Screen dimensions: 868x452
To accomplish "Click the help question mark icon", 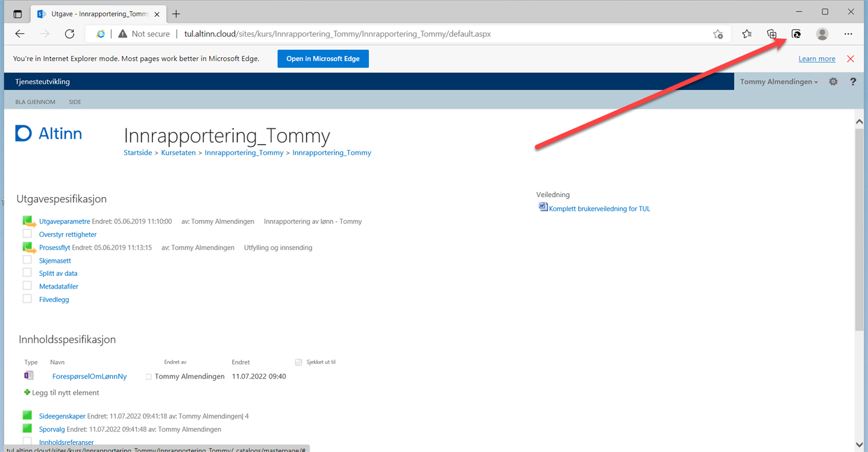I will pyautogui.click(x=853, y=81).
